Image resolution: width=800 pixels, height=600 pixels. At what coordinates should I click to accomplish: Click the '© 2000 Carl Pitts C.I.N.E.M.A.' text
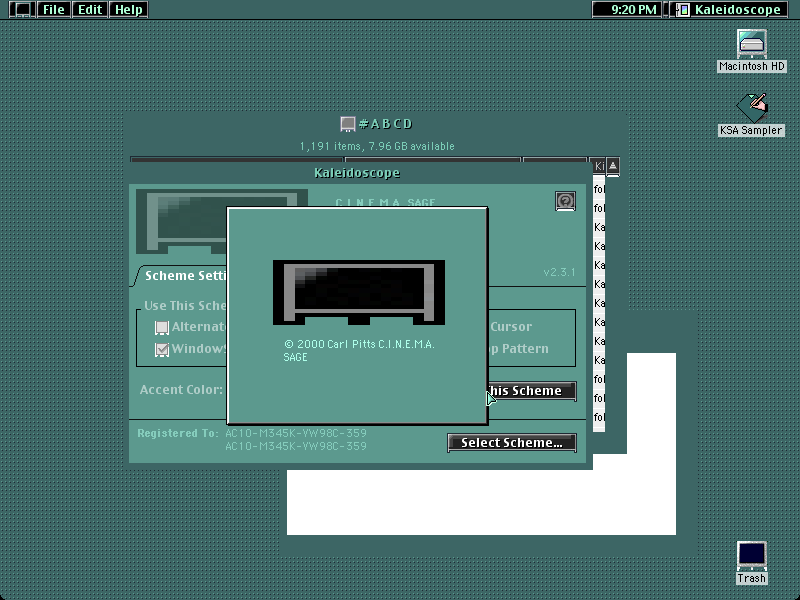coord(359,344)
